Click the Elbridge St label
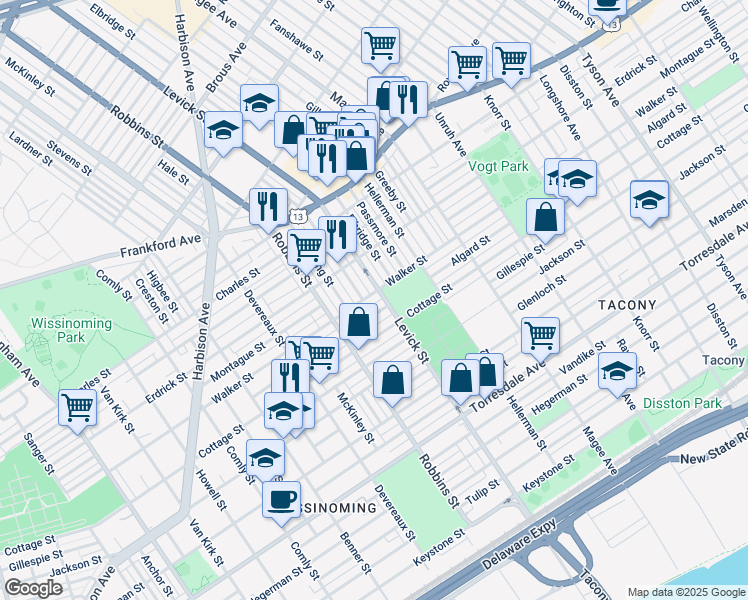 (113, 21)
